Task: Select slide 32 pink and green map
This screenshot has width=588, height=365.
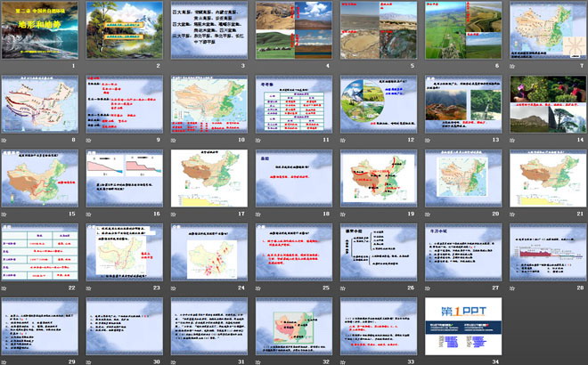Action: (294, 327)
